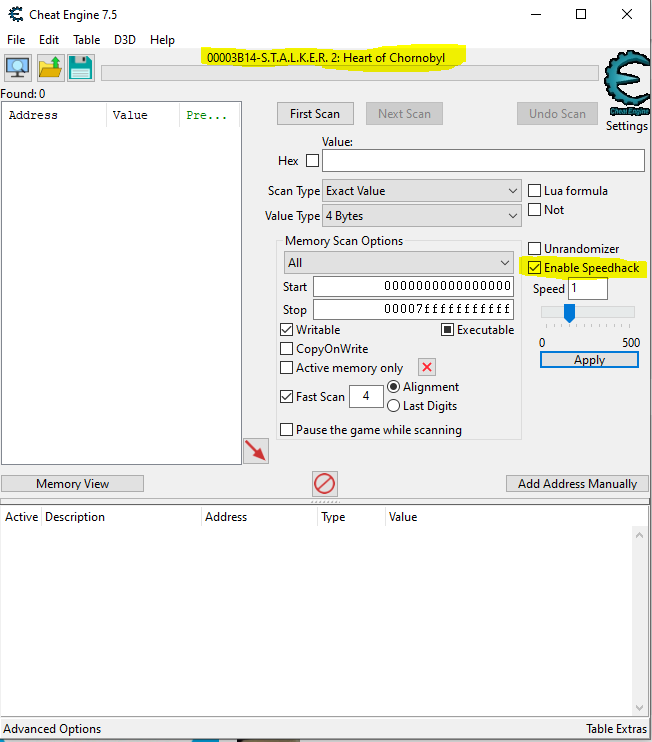The image size is (652, 742).
Task: Click address table scrollbar down arrow
Action: pyautogui.click(x=639, y=708)
